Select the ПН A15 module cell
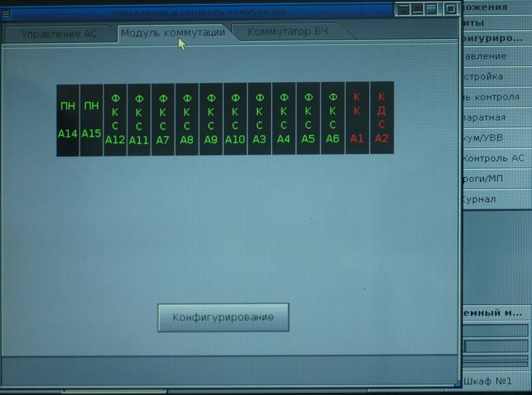Screen dimensions: 532x395 91,120
